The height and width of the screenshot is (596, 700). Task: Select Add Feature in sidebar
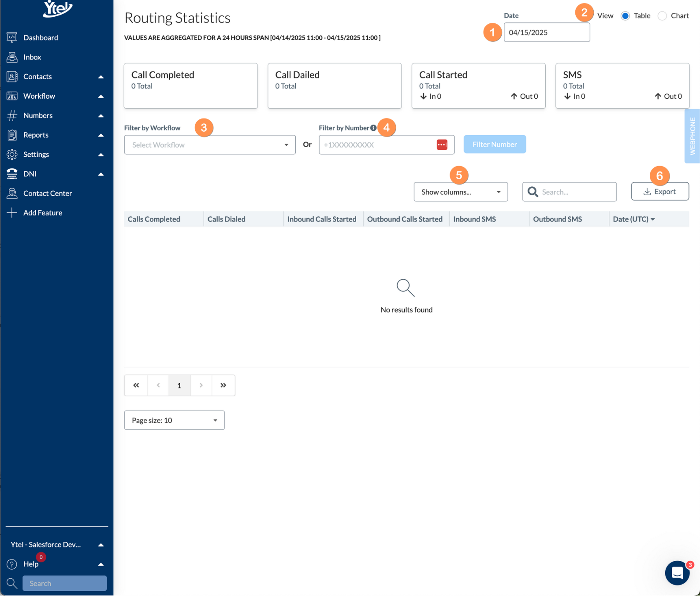(x=43, y=213)
